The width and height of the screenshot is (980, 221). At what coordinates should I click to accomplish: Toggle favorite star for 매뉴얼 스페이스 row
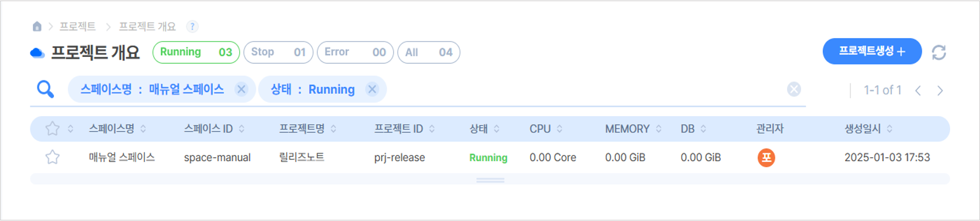(x=53, y=157)
